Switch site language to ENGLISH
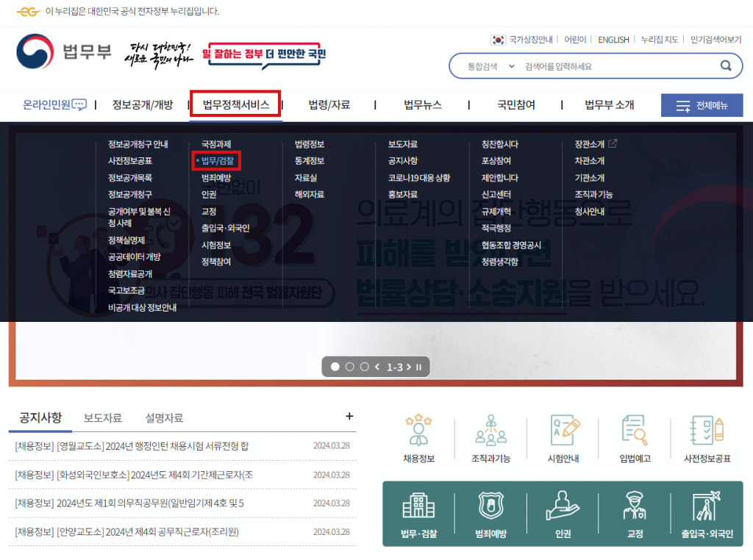Image resolution: width=753 pixels, height=560 pixels. pos(613,40)
